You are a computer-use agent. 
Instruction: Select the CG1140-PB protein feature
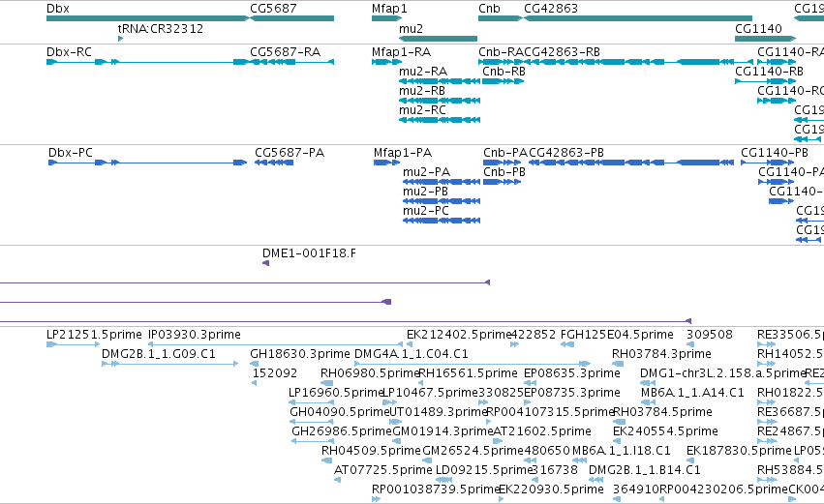point(767,163)
